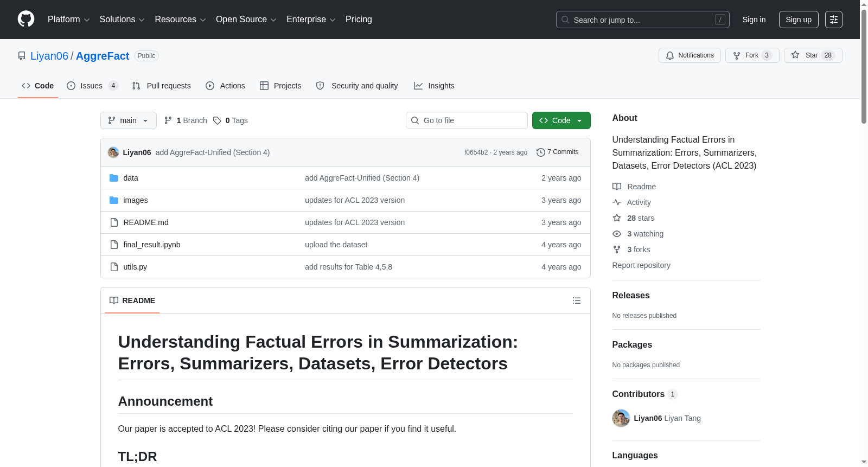Select the README tab heading
This screenshot has height=467, width=868.
pyautogui.click(x=132, y=300)
